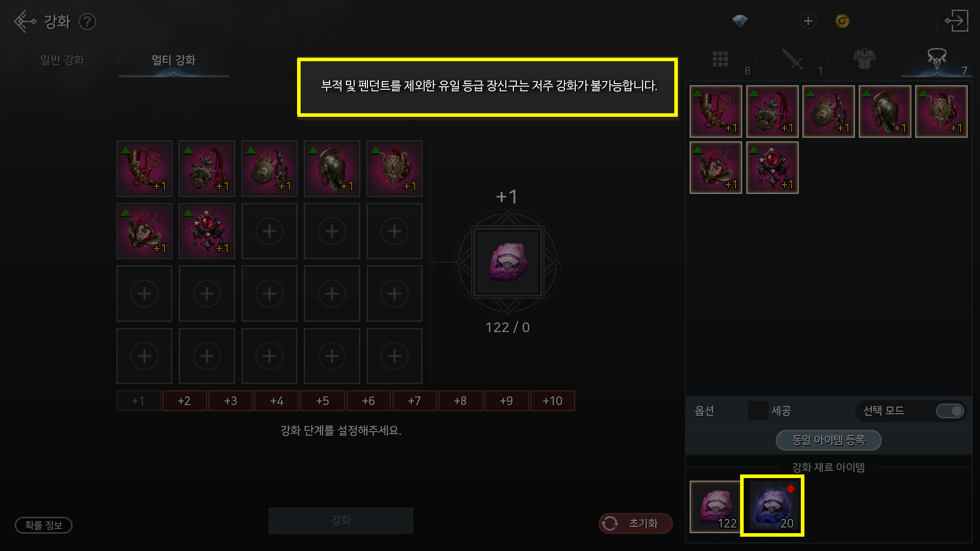Click the first empty plus slot in grid
The image size is (980, 551).
click(269, 231)
